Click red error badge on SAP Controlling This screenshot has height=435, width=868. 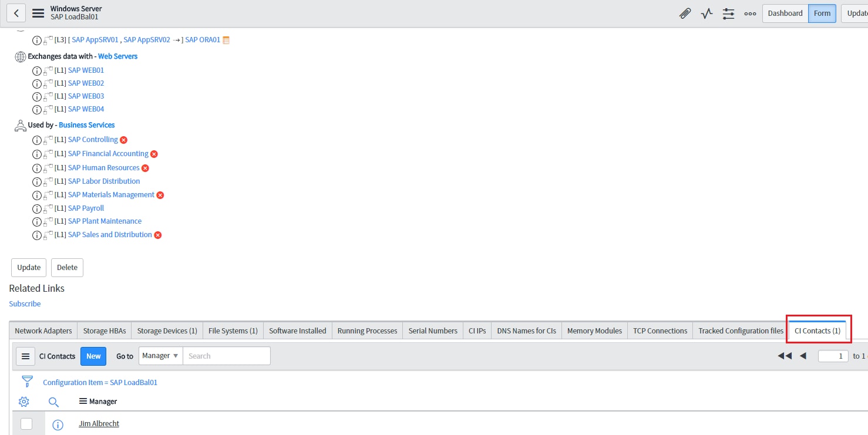click(123, 140)
